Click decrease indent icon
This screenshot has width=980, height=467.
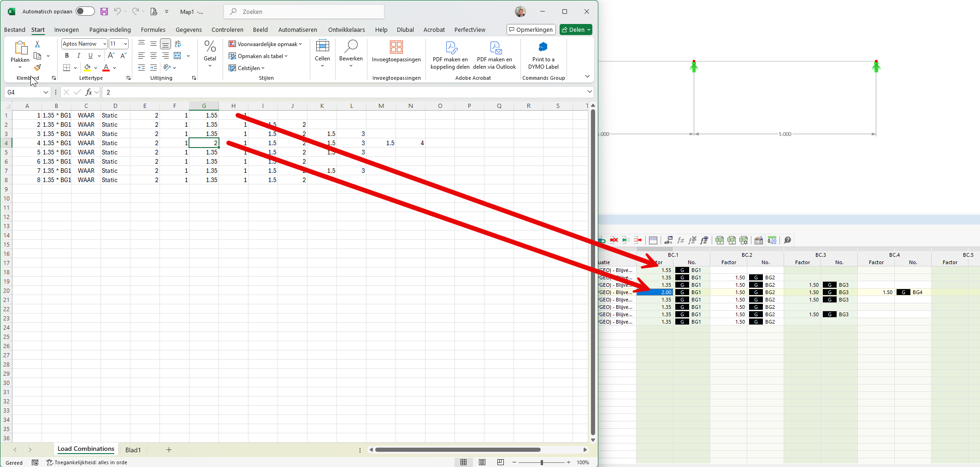[142, 67]
